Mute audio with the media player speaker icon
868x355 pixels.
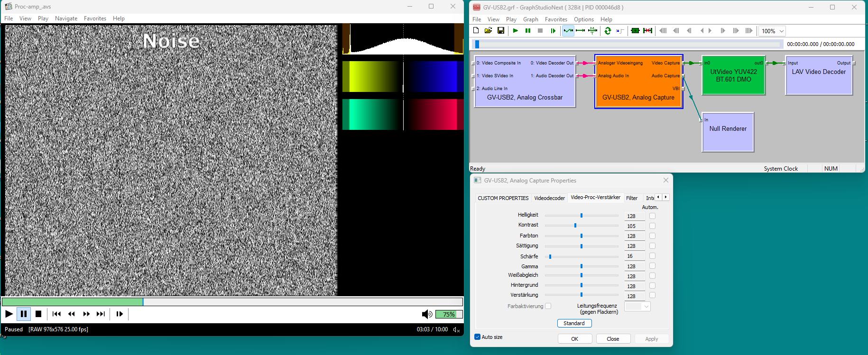click(x=426, y=314)
